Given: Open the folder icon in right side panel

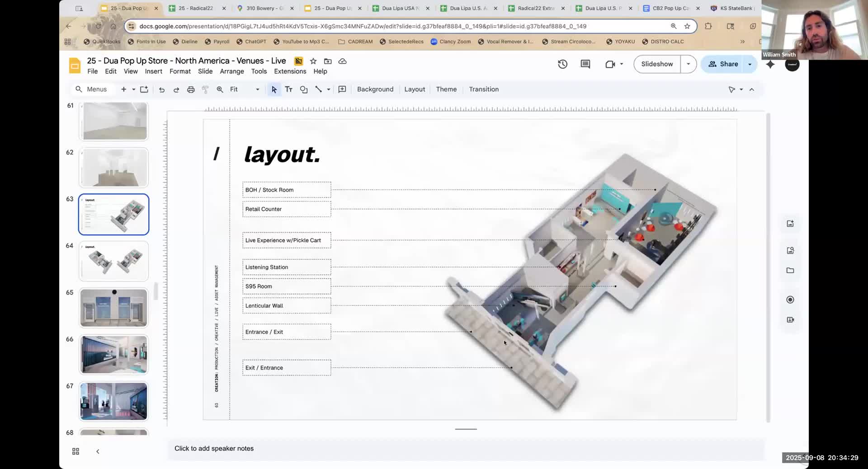Looking at the screenshot, I should (x=790, y=270).
